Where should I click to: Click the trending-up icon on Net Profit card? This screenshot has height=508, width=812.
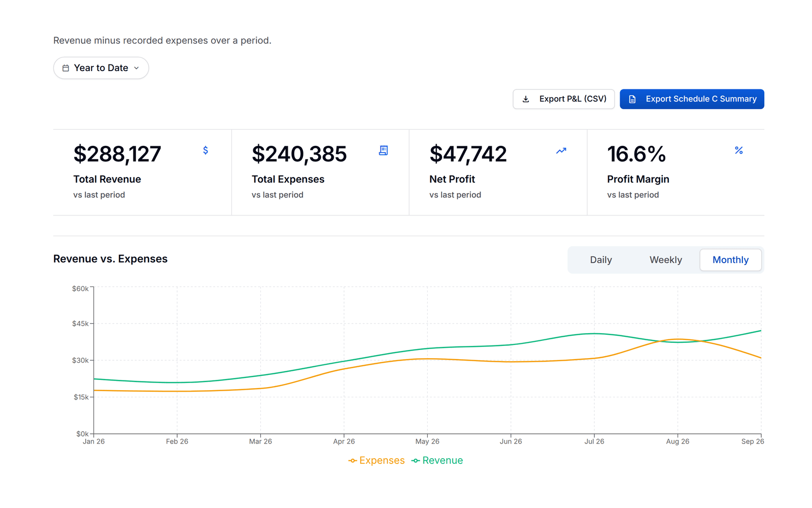[561, 150]
